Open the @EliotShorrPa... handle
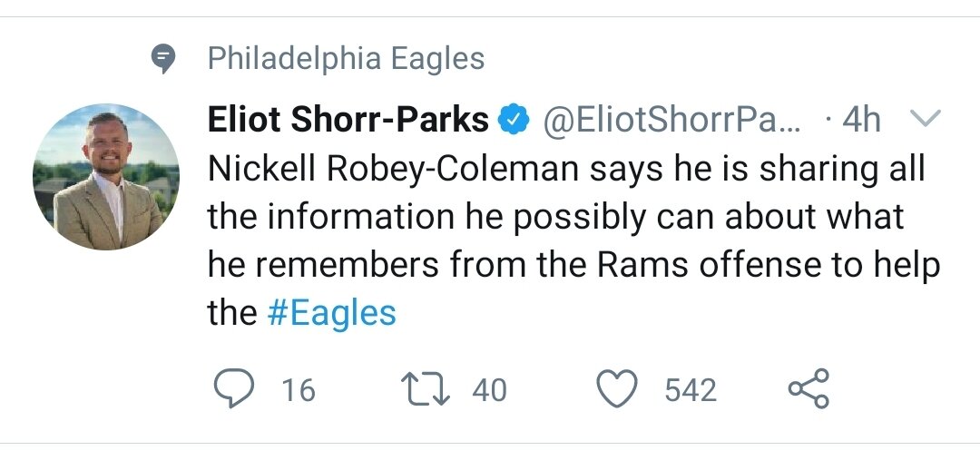The image size is (980, 470). coord(671,119)
